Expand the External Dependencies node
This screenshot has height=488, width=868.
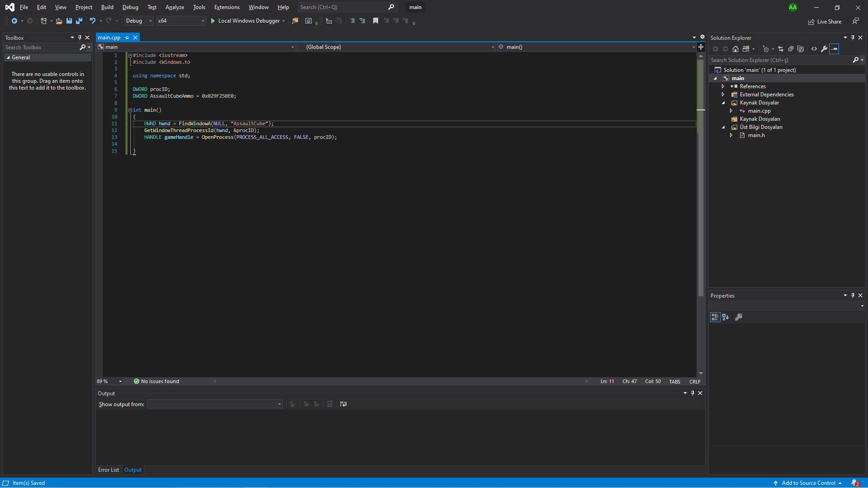coord(723,95)
